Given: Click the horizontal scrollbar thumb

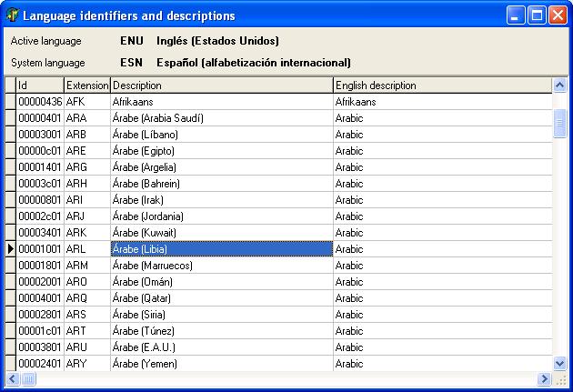Looking at the screenshot, I should tap(28, 377).
